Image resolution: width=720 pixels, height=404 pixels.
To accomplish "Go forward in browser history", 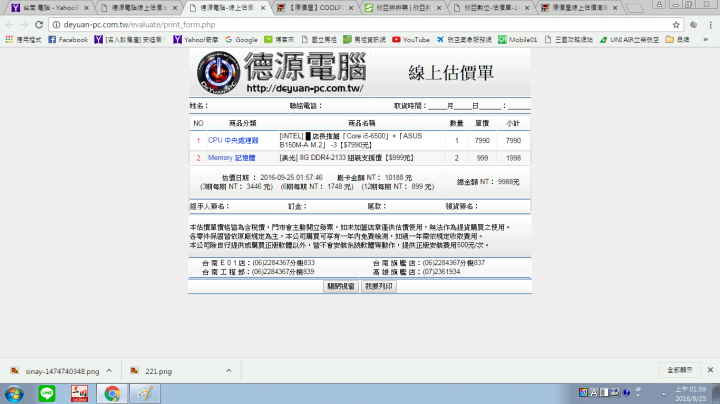I will pos(24,25).
